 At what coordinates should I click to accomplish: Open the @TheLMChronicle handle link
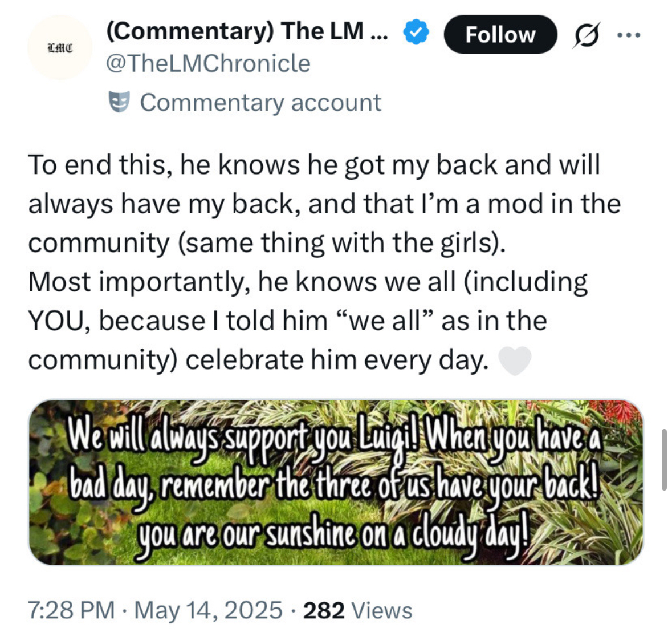[208, 63]
